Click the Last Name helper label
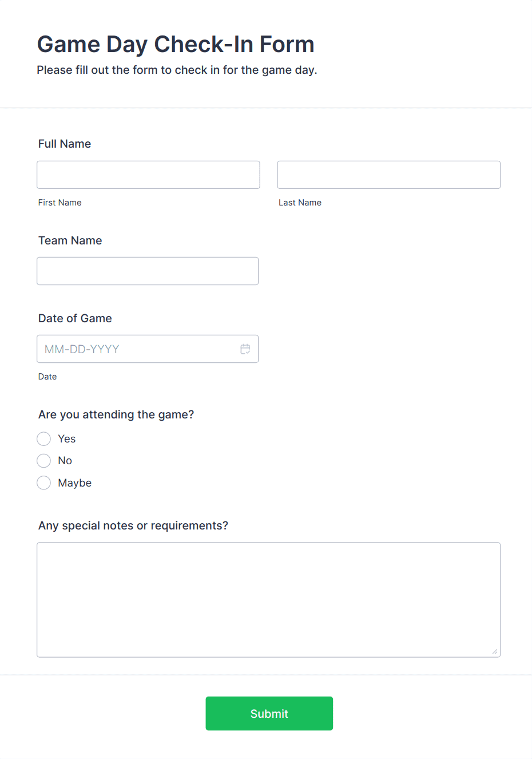Image resolution: width=532 pixels, height=759 pixels. pos(300,202)
